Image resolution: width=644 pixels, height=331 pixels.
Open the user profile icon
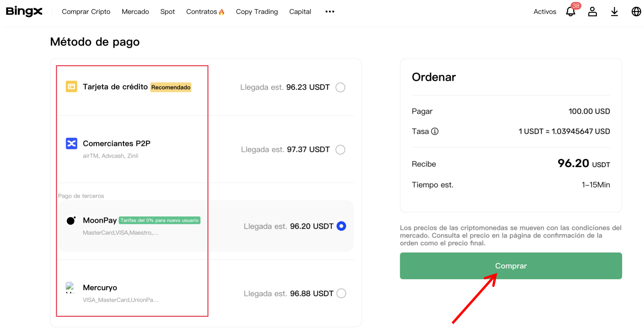[592, 12]
